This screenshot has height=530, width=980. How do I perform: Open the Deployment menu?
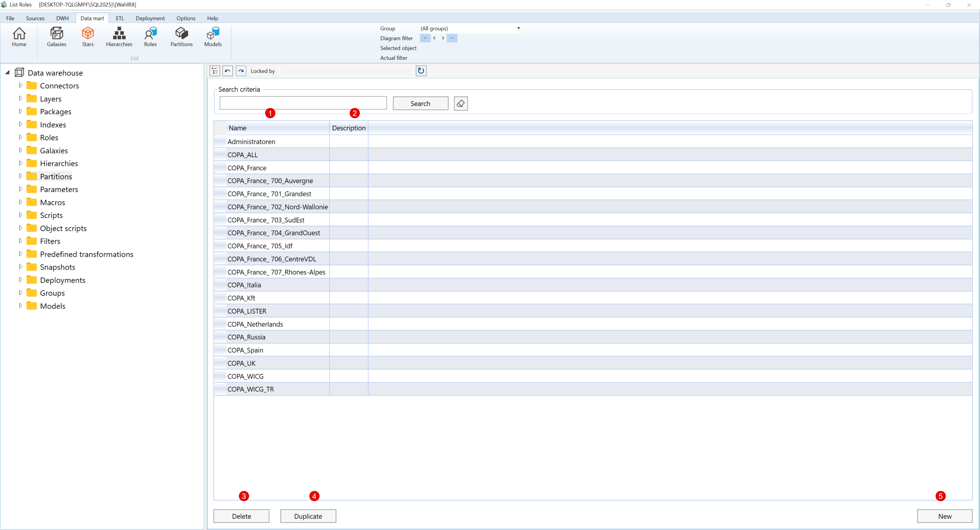click(150, 18)
